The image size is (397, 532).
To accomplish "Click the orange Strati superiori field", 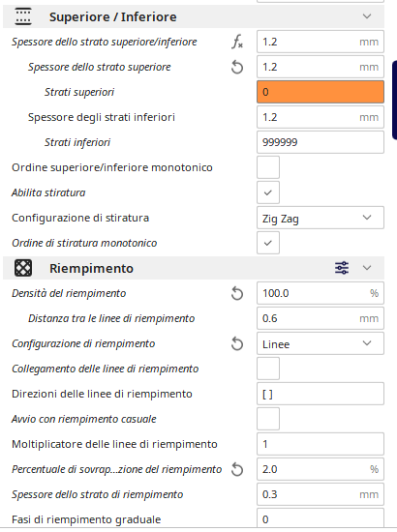I will click(321, 92).
